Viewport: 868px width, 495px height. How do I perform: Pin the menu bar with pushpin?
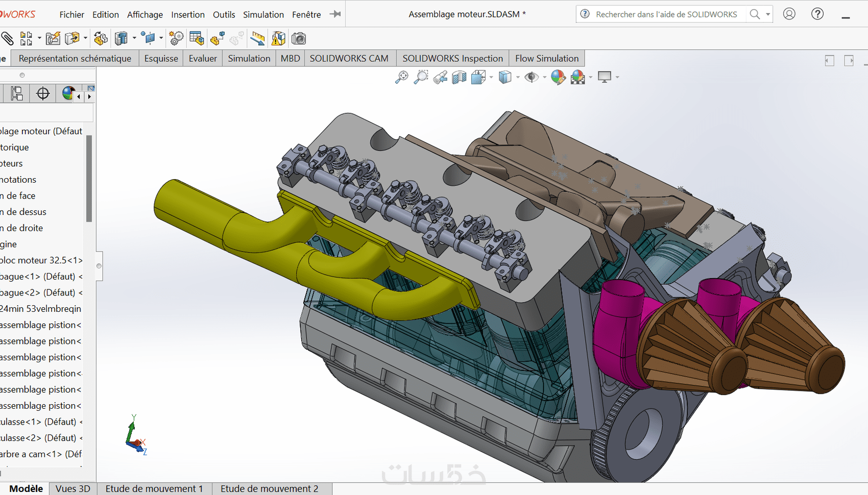[335, 14]
